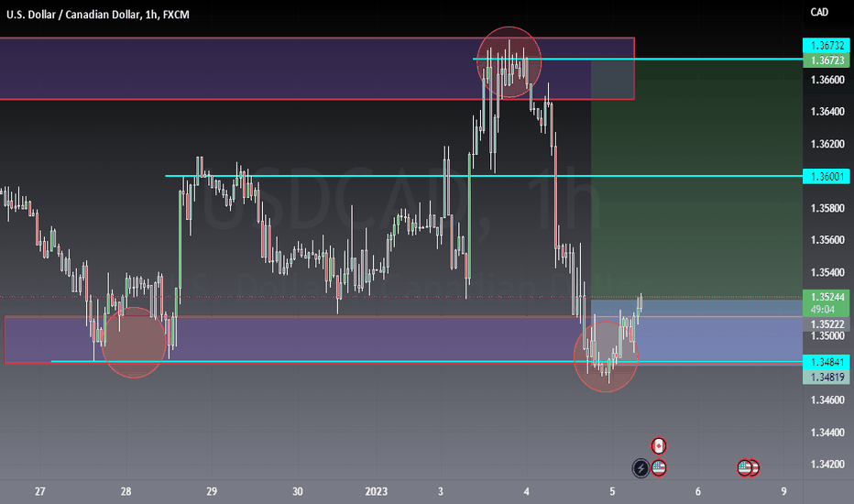The width and height of the screenshot is (854, 504).
Task: Click date label 28 on time axis
Action: click(126, 491)
